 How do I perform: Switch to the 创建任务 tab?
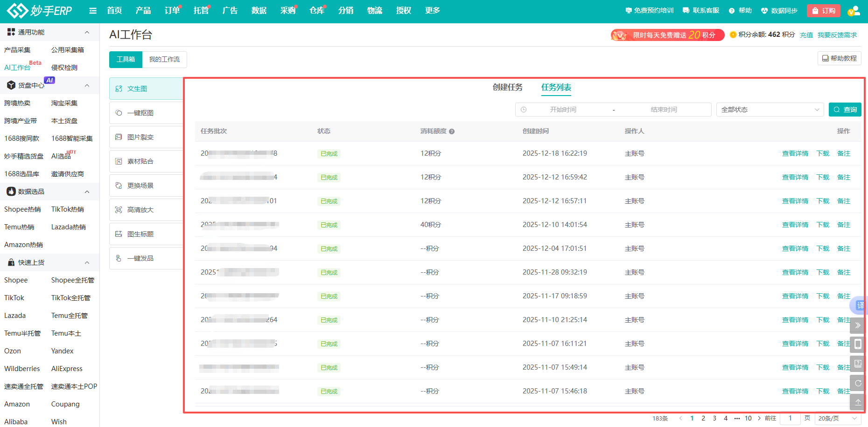507,87
